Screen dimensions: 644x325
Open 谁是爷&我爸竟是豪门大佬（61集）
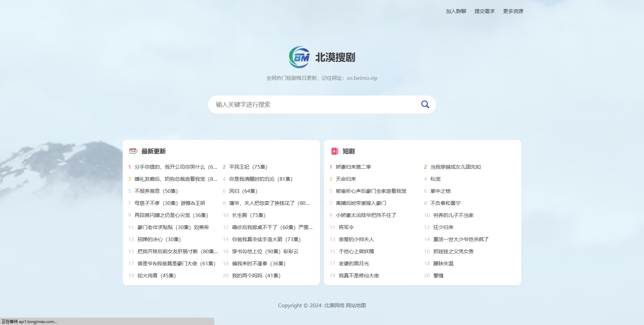(x=176, y=263)
